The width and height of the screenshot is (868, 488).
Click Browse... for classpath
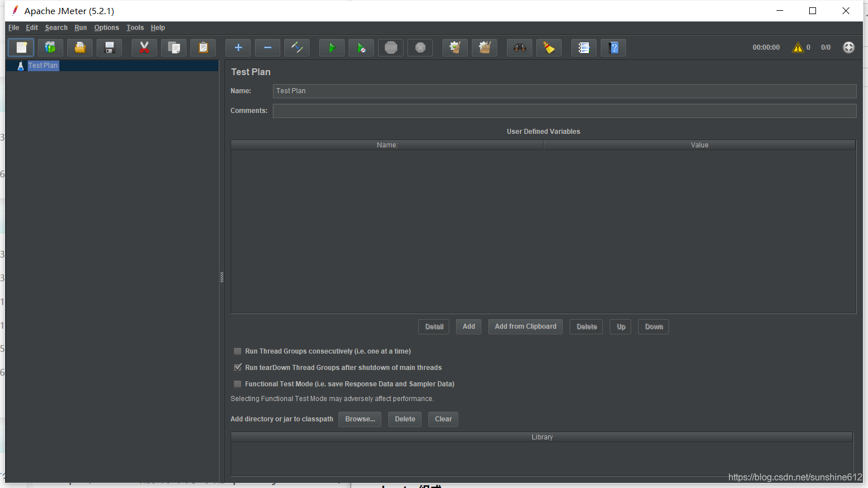360,419
